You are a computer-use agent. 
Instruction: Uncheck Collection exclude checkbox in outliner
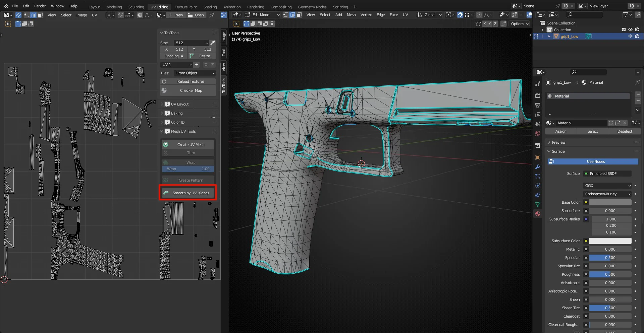624,29
